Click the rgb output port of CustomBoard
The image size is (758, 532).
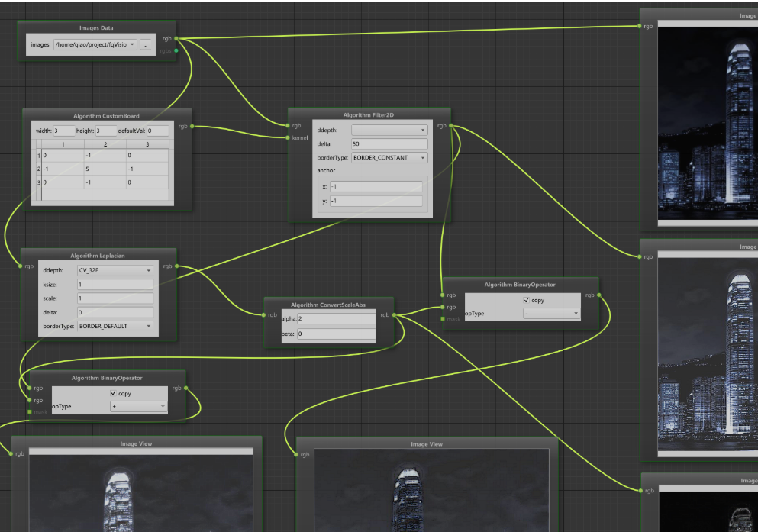(x=192, y=126)
